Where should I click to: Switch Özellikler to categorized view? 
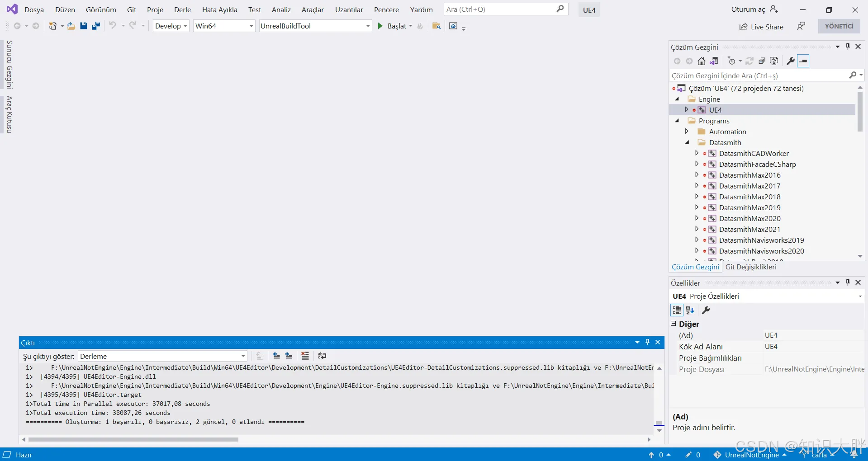tap(677, 310)
